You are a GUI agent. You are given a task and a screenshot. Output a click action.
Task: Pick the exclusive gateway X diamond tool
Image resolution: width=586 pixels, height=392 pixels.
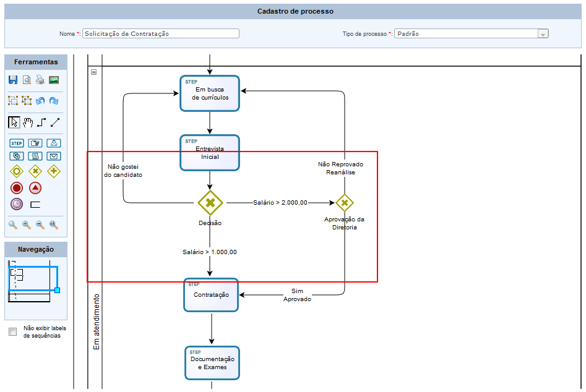pyautogui.click(x=35, y=171)
